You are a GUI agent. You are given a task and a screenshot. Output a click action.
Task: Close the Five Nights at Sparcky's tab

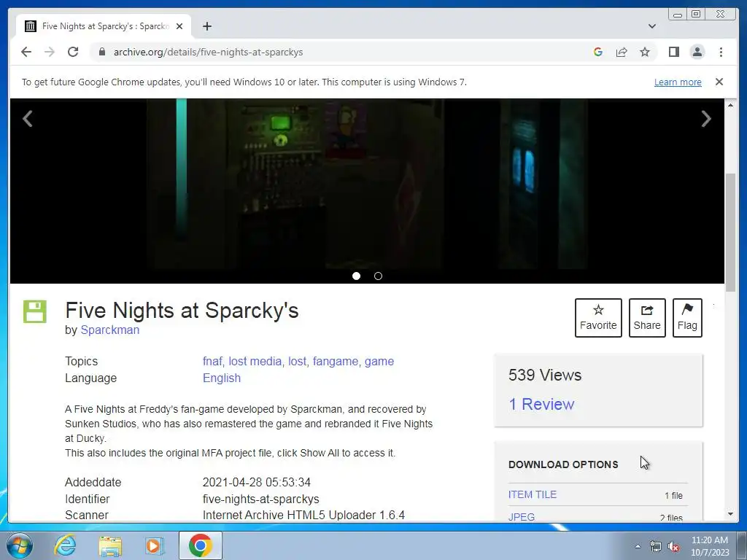click(x=179, y=26)
